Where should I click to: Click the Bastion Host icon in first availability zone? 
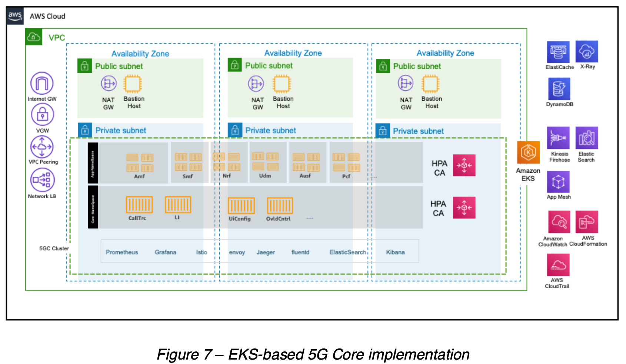click(133, 84)
